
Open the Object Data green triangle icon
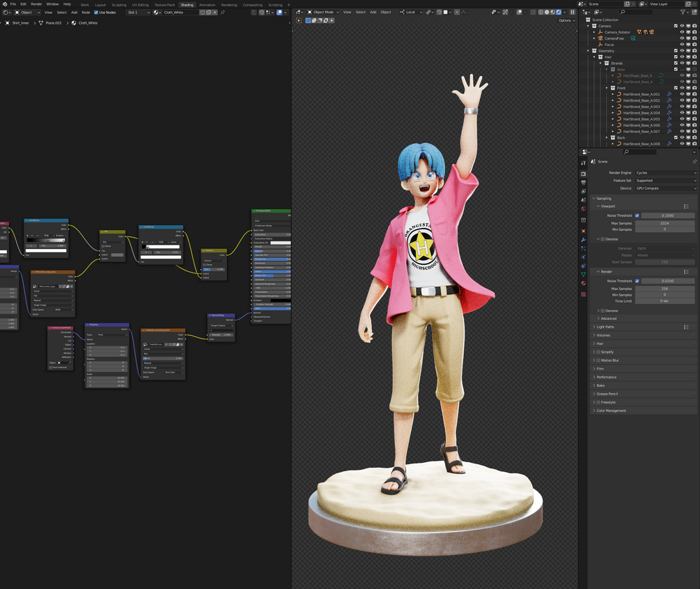(584, 275)
